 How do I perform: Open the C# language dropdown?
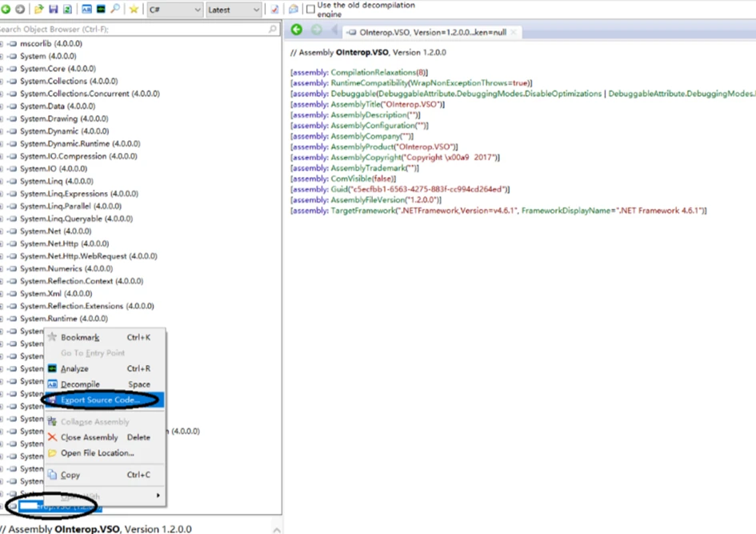174,10
